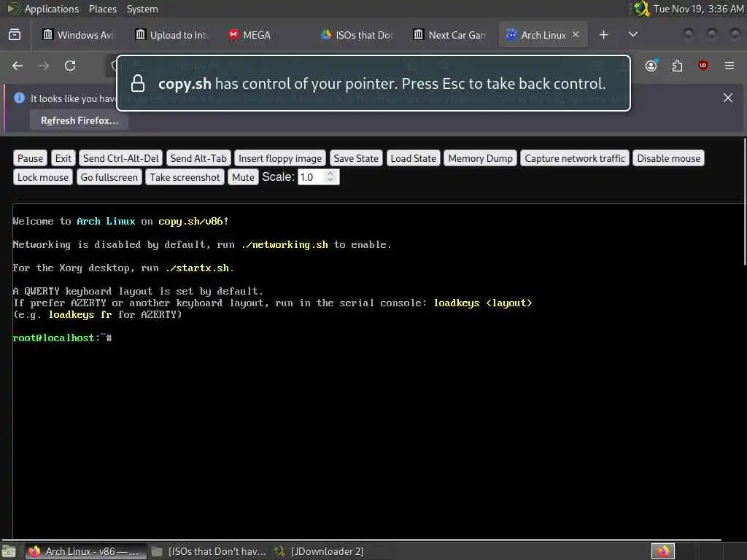Switch to the ISOs that Do tab
This screenshot has height=560, width=747.
click(x=357, y=35)
